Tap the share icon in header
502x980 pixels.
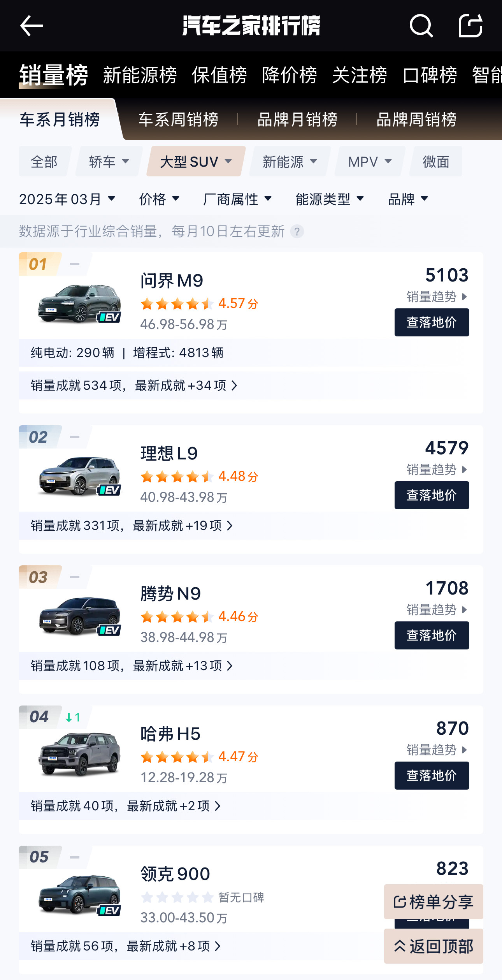(470, 26)
